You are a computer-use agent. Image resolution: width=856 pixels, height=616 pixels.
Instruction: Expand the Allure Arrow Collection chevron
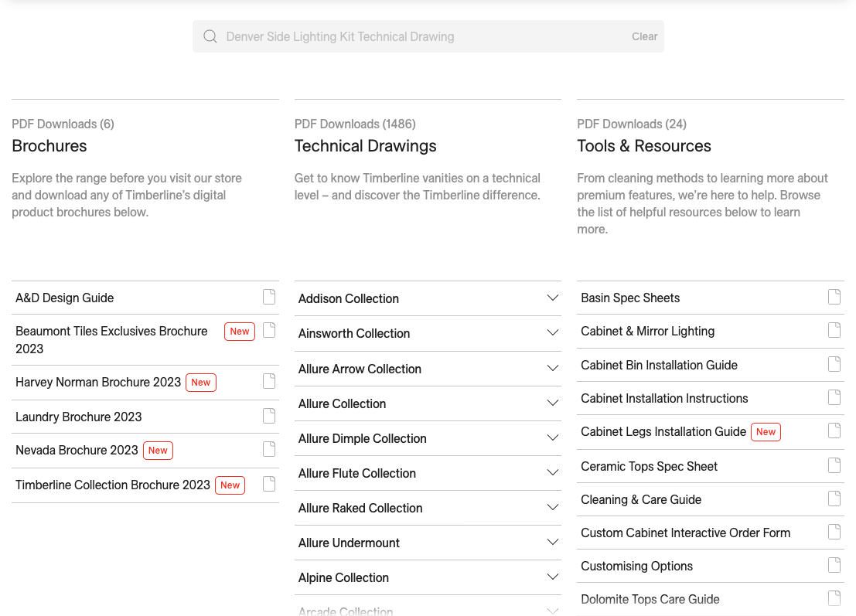[552, 369]
